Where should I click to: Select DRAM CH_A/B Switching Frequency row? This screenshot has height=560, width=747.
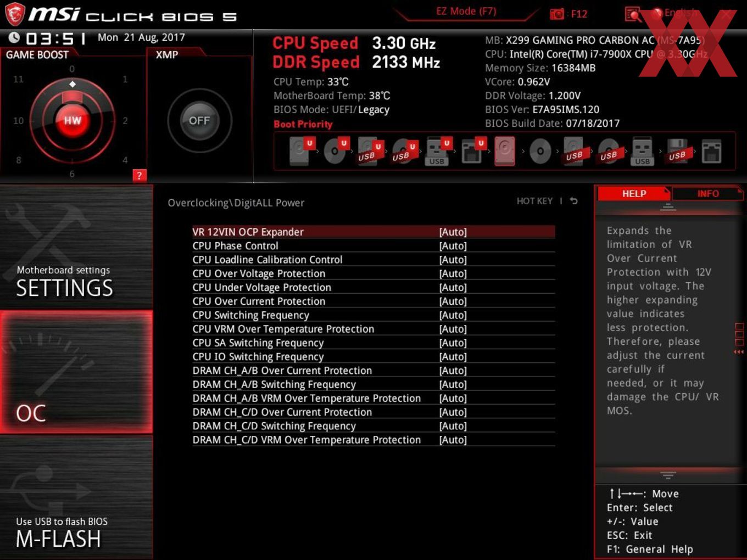pyautogui.click(x=374, y=384)
